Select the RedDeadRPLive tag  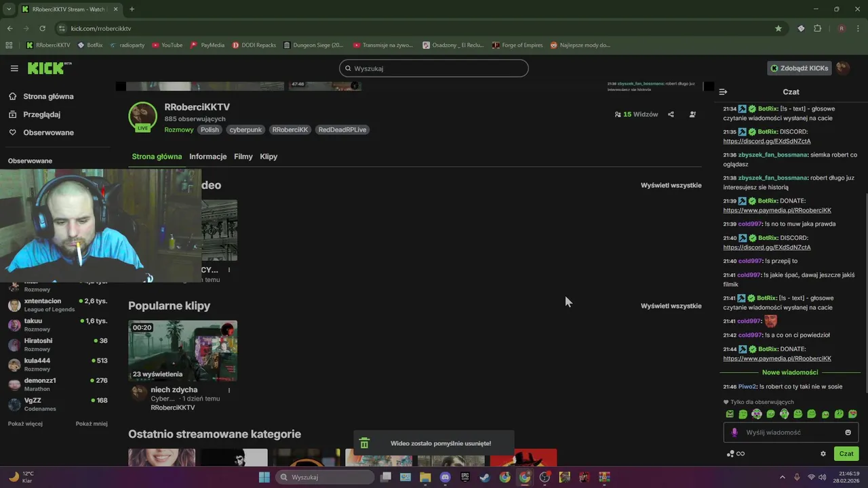(342, 129)
